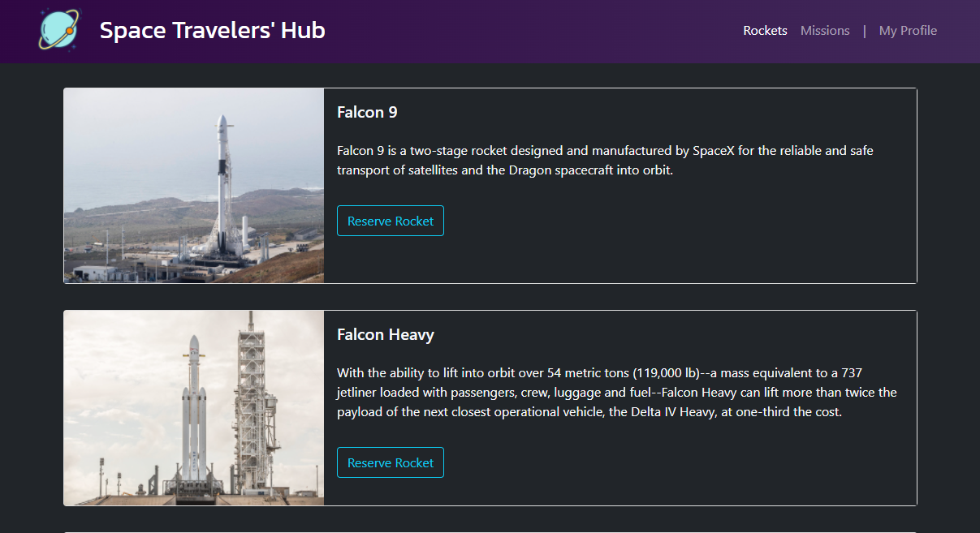Open the Rockets navigation link
This screenshot has width=980, height=533.
pyautogui.click(x=764, y=30)
